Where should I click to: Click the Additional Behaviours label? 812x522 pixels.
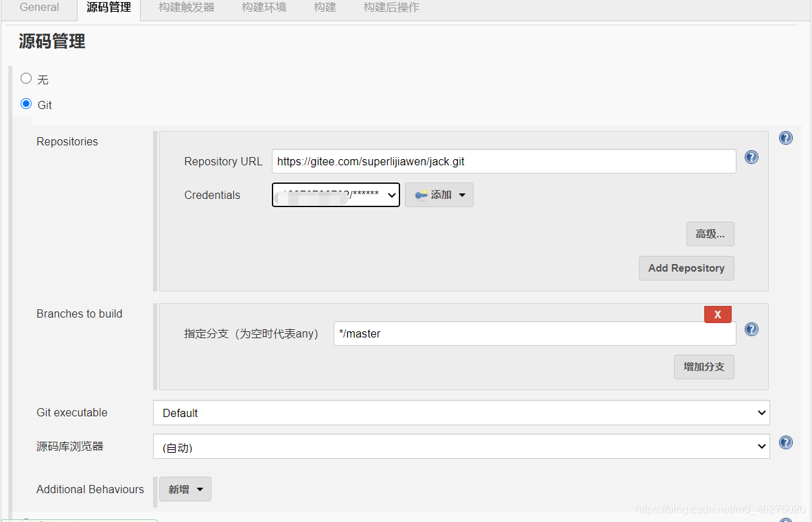point(90,489)
